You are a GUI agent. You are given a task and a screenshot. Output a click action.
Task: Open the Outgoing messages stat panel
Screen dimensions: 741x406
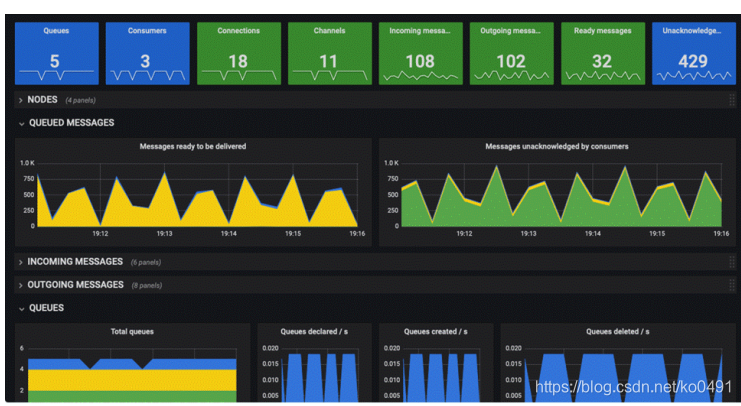point(511,53)
